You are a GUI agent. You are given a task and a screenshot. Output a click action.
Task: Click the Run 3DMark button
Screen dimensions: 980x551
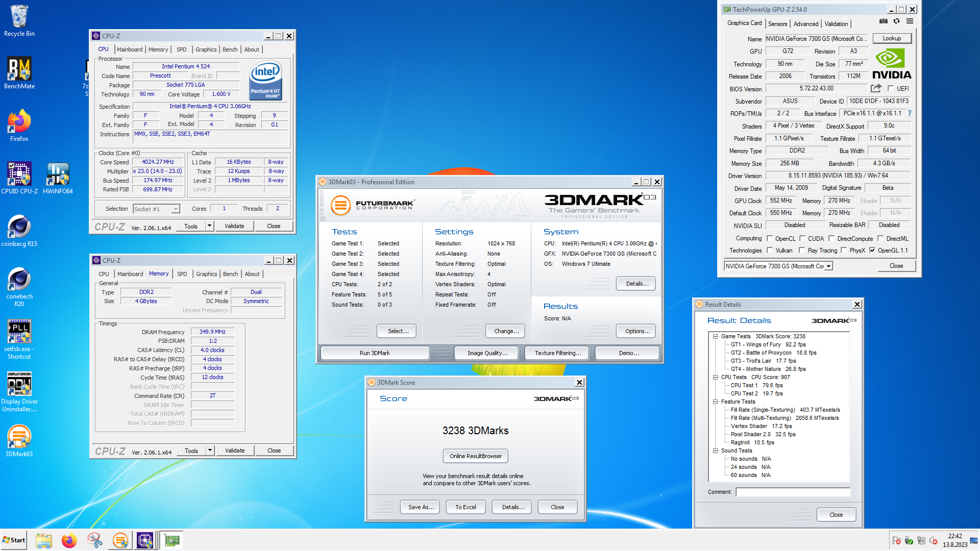click(375, 353)
